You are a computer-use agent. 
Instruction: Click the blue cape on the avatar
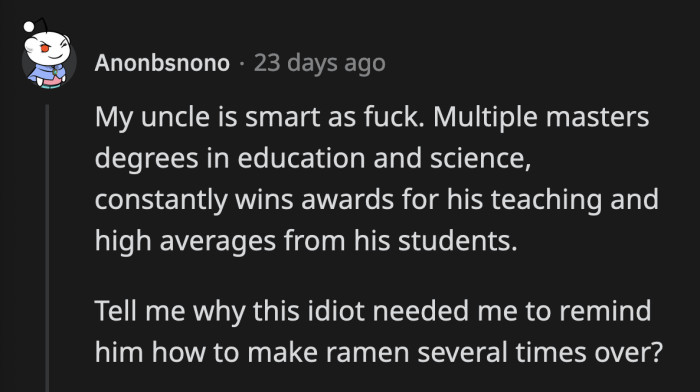[x=46, y=74]
